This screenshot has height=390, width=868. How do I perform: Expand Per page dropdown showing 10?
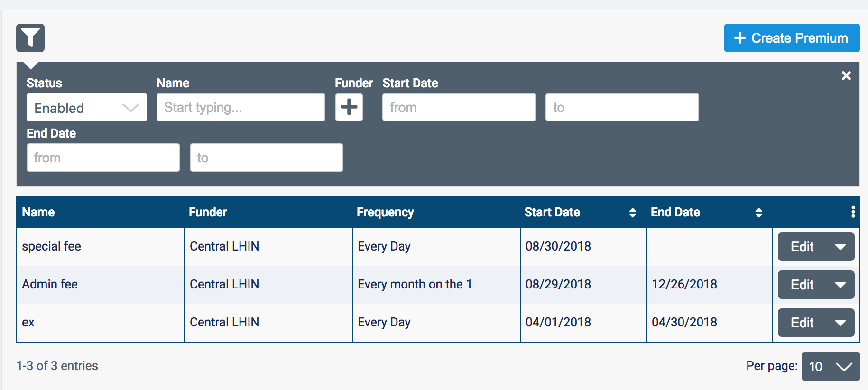click(x=831, y=366)
